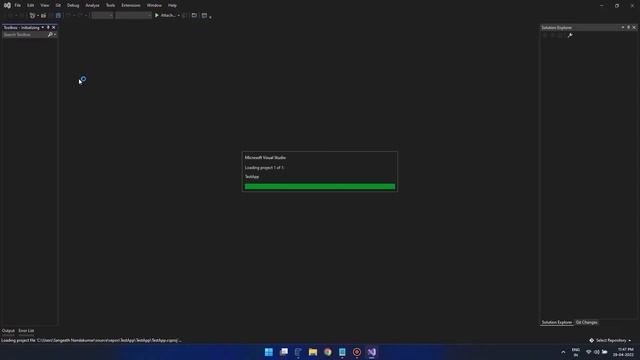Open the Window menu
This screenshot has width=640, height=360.
tap(154, 5)
